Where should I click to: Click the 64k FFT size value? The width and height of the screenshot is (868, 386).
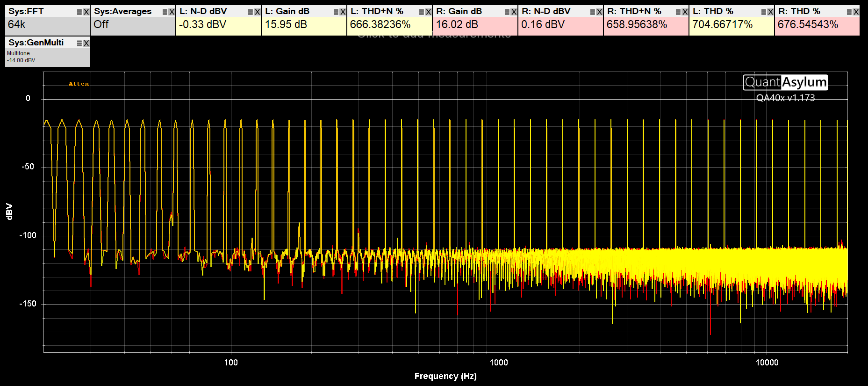click(x=17, y=24)
